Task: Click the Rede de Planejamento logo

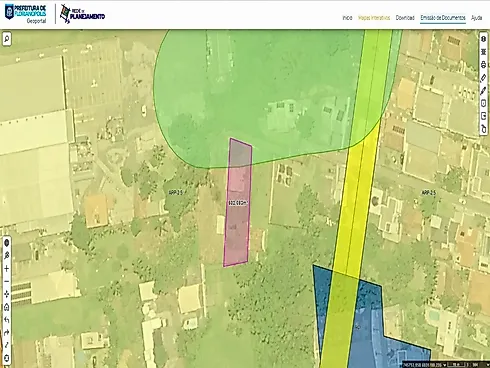Action: 82,14
